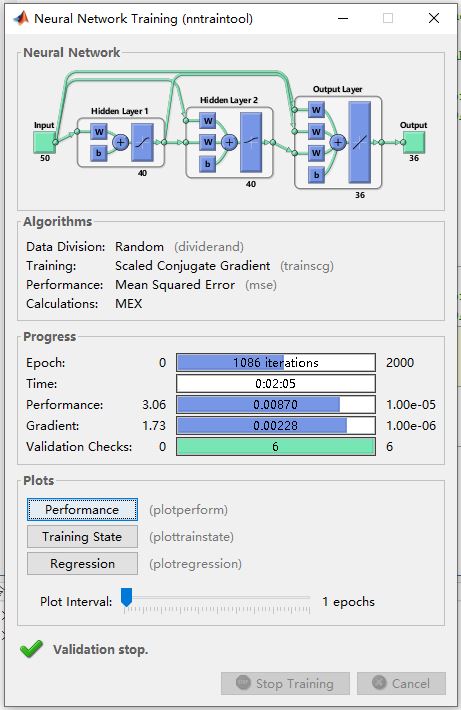Screen dimensions: 461x710
Task: Click the Plot Interval slider handle
Action: point(126,597)
